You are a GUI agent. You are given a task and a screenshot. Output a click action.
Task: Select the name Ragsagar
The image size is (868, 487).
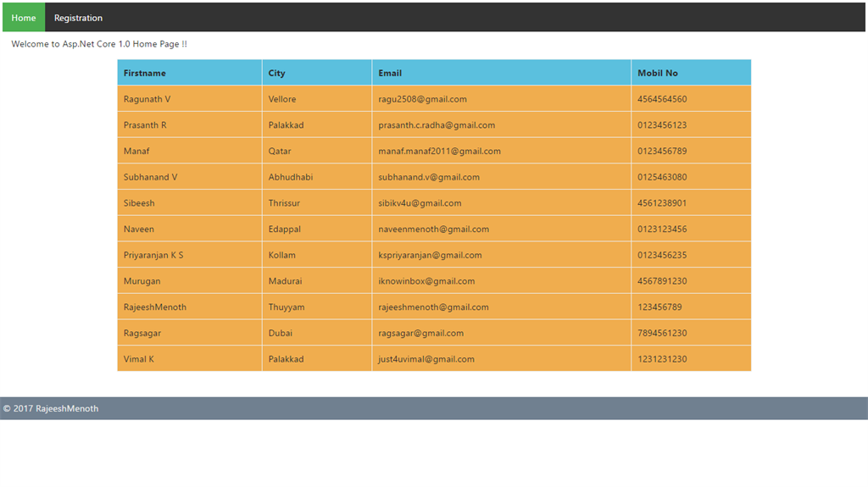142,333
